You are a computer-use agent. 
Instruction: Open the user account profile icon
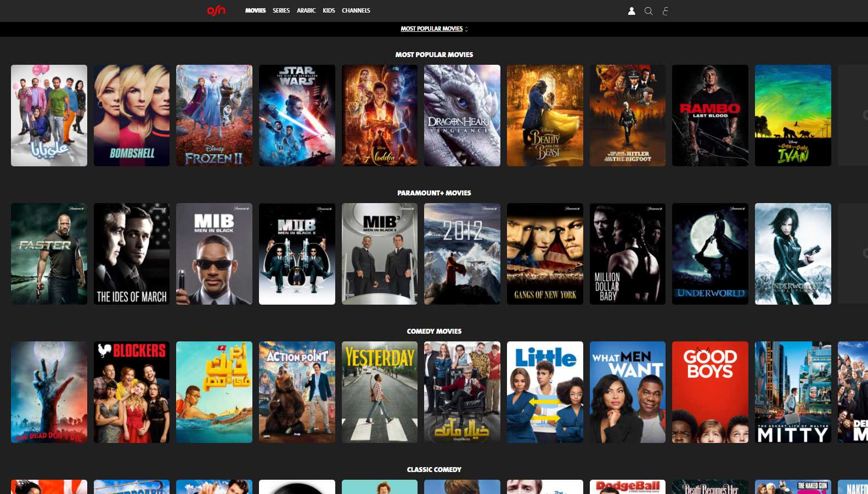[x=632, y=11]
